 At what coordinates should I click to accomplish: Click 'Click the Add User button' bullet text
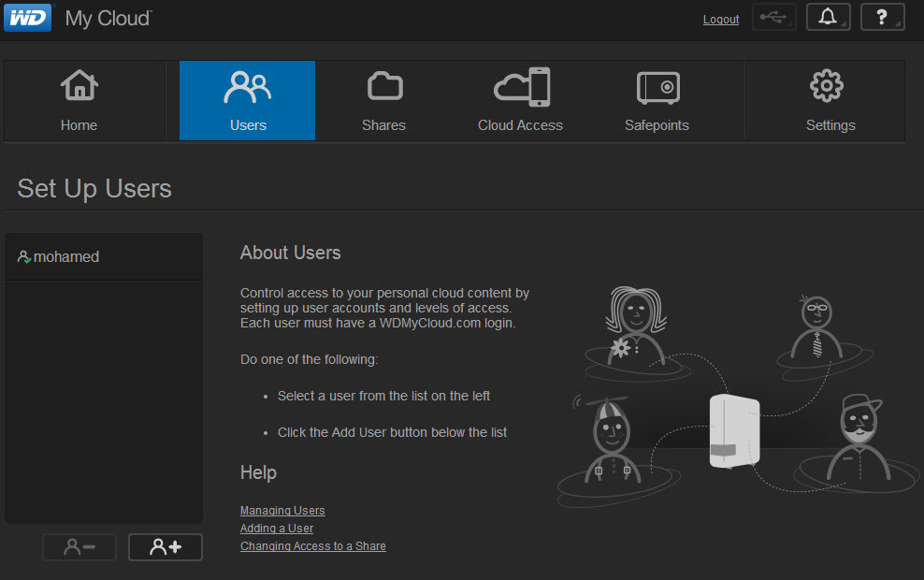pyautogui.click(x=392, y=432)
